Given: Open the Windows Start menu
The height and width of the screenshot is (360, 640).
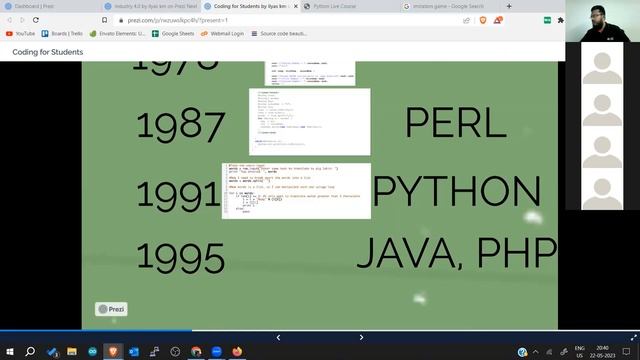Looking at the screenshot, I should click(x=10, y=351).
